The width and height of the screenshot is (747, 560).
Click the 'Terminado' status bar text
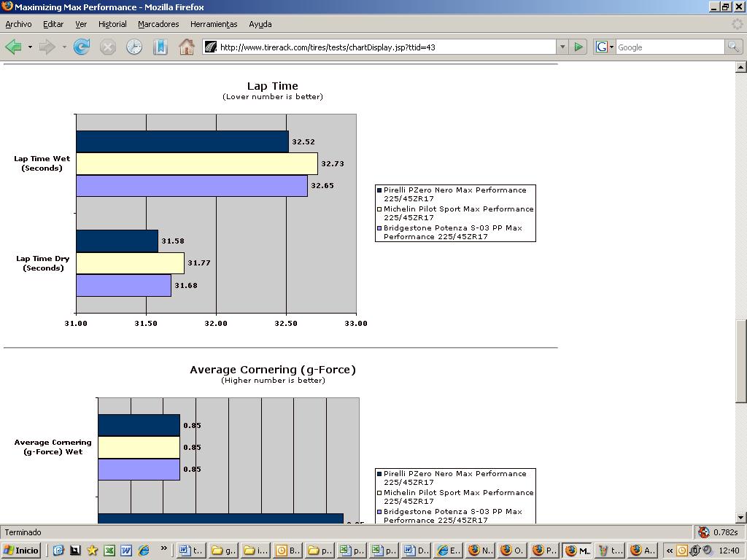(23, 532)
